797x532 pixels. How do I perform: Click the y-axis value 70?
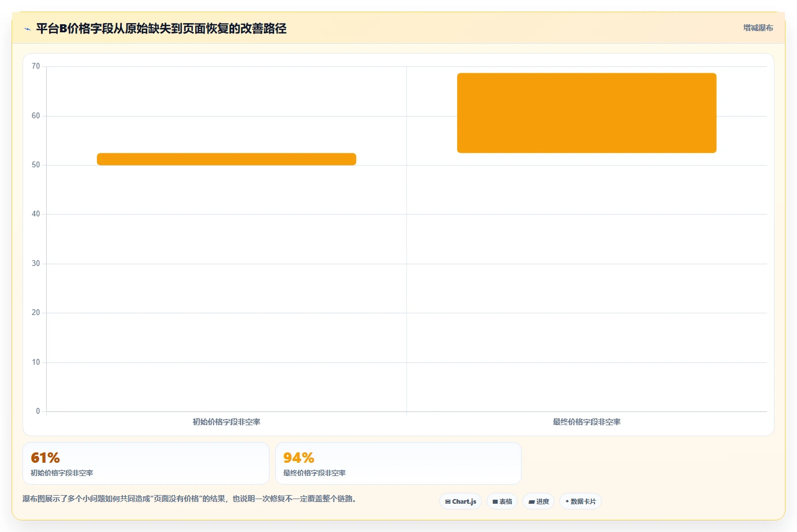click(36, 66)
